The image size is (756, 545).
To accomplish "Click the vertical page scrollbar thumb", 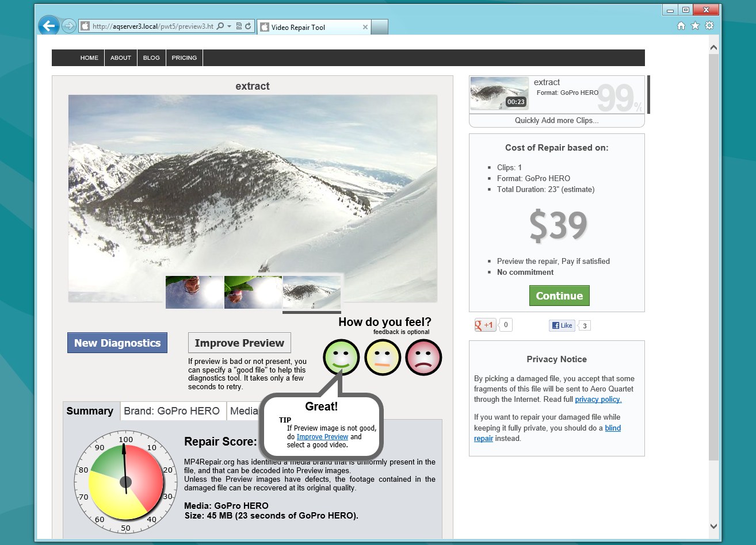I will (x=713, y=257).
